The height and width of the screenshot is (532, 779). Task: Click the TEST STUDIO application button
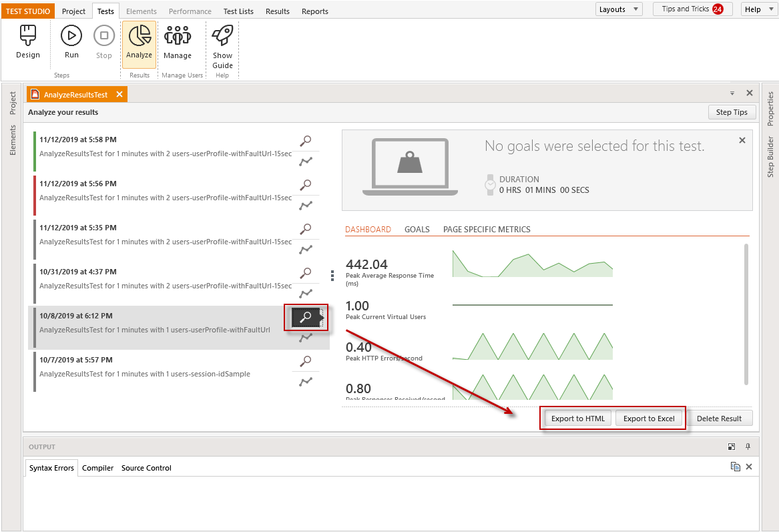pyautogui.click(x=28, y=11)
